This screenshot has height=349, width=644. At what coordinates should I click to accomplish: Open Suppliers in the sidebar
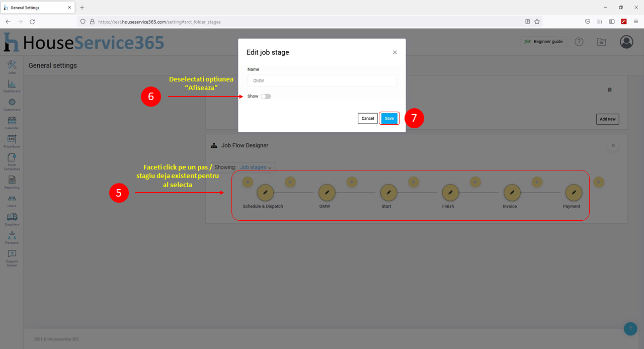point(12,219)
